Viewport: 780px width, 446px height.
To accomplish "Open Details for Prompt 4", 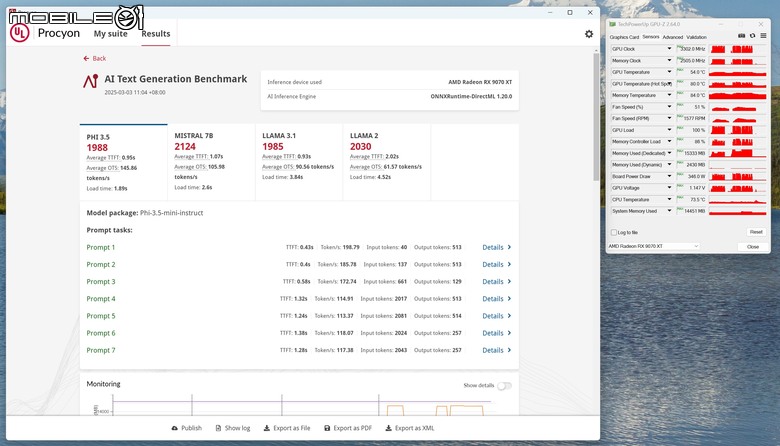I will pos(496,299).
